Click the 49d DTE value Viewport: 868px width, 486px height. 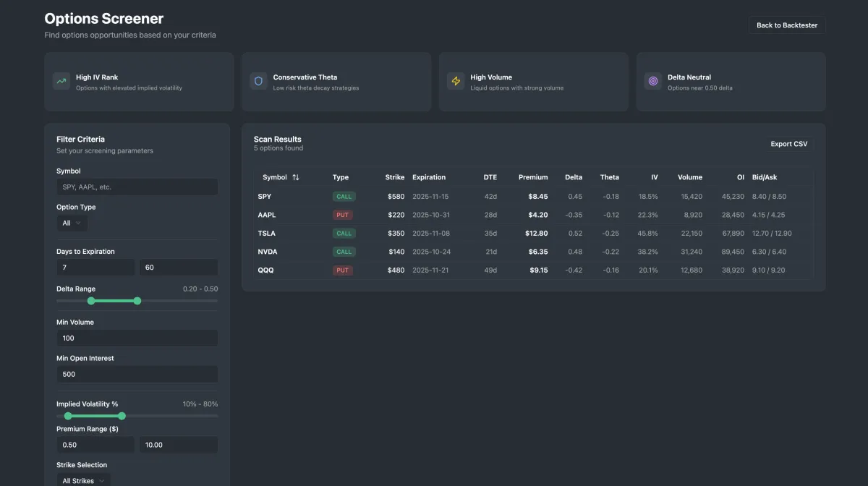click(x=491, y=270)
